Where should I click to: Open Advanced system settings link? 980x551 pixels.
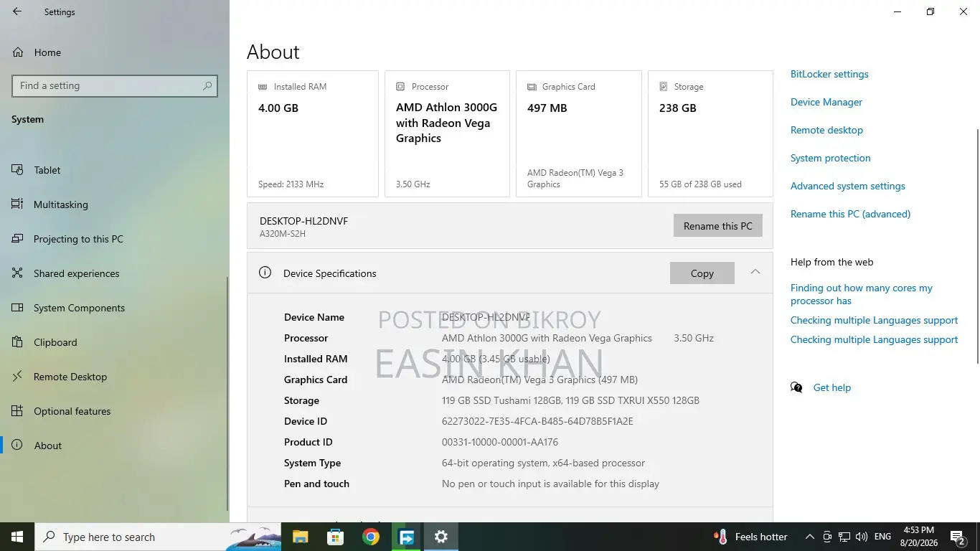point(848,186)
